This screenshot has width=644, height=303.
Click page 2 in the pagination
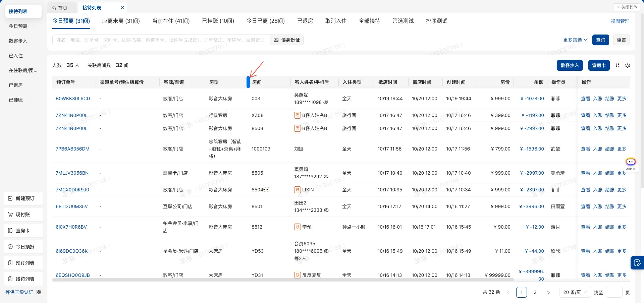click(x=535, y=292)
